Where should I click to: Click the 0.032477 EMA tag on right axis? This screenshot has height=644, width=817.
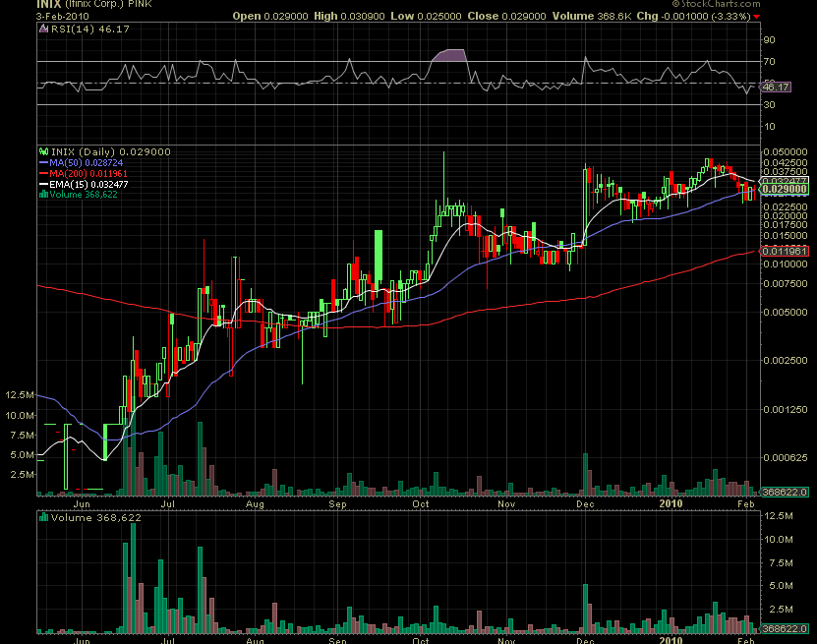click(x=785, y=180)
